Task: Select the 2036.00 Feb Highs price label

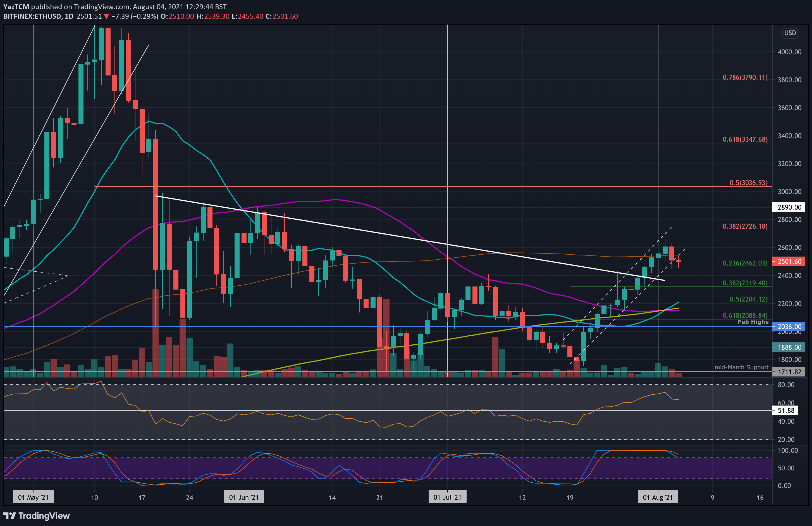Action: (x=789, y=326)
